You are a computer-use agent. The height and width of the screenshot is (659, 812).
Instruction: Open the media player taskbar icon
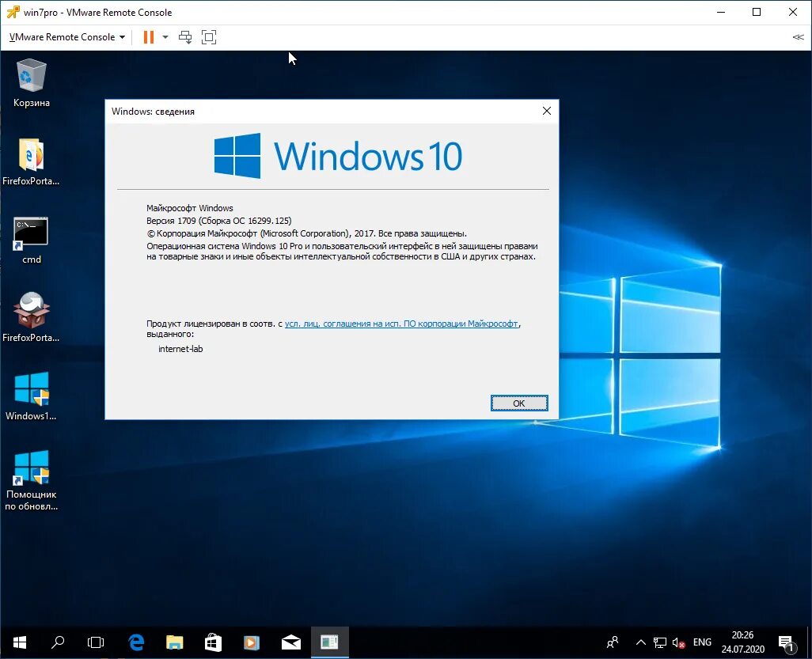[252, 642]
